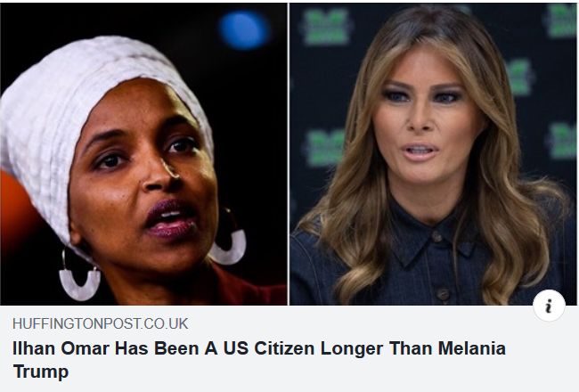This screenshot has height=392, width=579.
Task: Click the blue blurred light spot in the left photo
Action: tap(244, 30)
